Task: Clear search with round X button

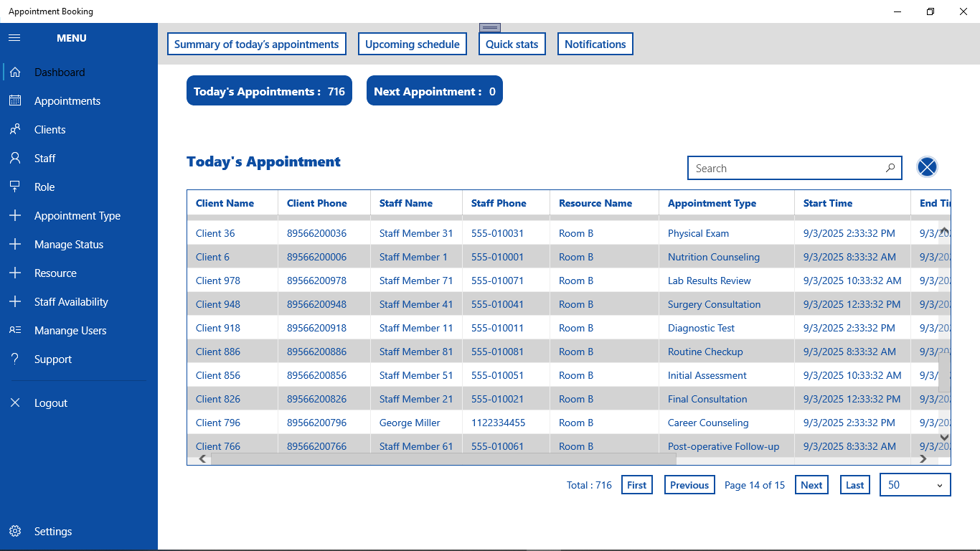Action: coord(927,167)
